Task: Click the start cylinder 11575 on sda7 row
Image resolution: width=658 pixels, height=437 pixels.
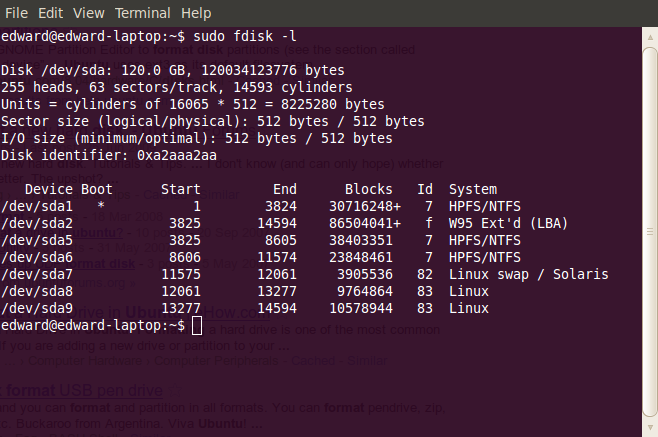Action: click(181, 275)
